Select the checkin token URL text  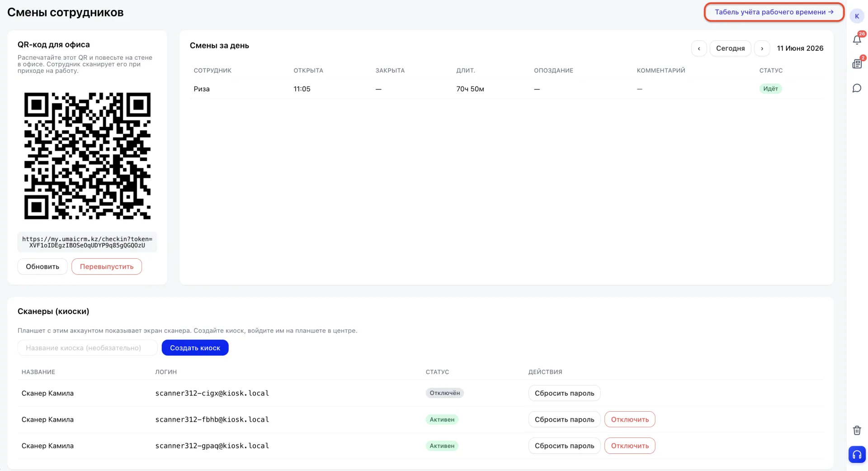87,242
